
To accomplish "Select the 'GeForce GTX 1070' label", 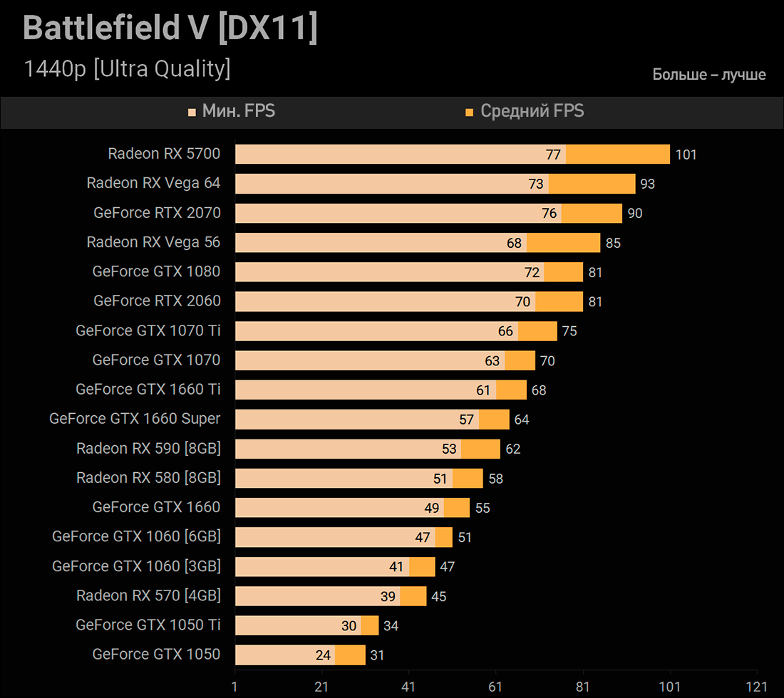I will point(157,360).
